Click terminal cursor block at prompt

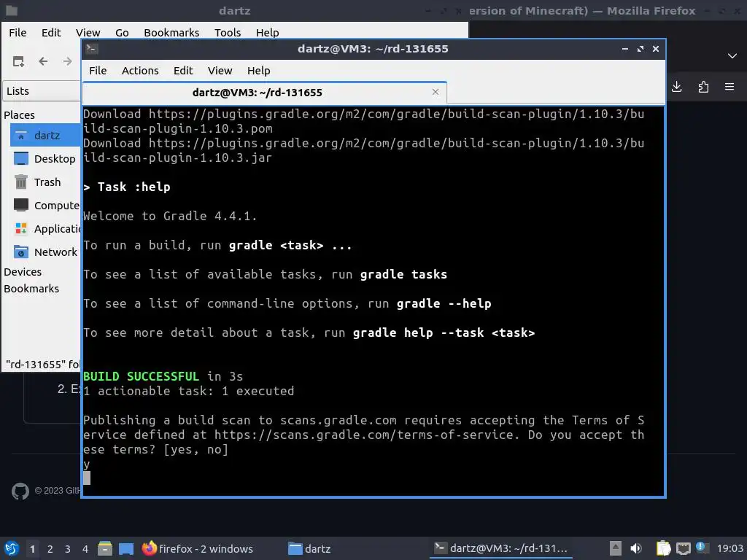click(87, 478)
